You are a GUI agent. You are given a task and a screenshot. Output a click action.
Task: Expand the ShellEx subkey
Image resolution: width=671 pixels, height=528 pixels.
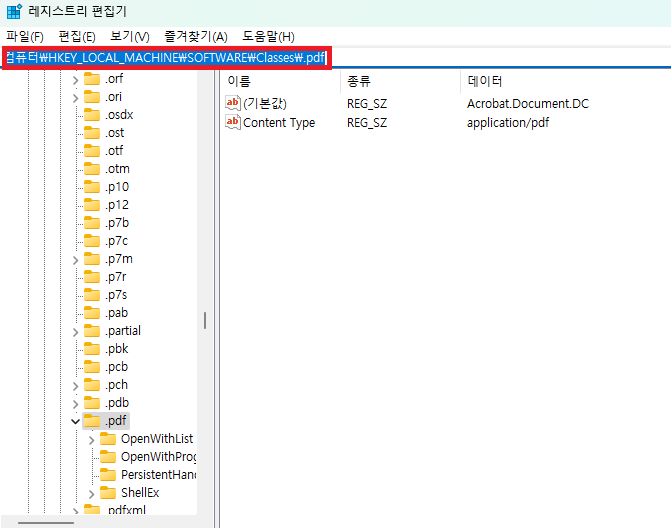pos(91,493)
